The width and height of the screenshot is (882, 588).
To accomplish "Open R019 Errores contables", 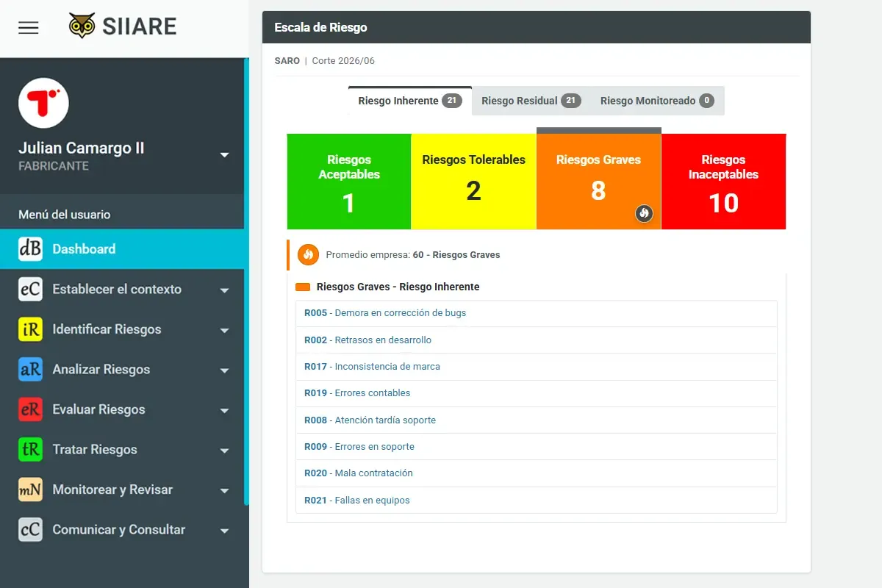I will pyautogui.click(x=536, y=393).
